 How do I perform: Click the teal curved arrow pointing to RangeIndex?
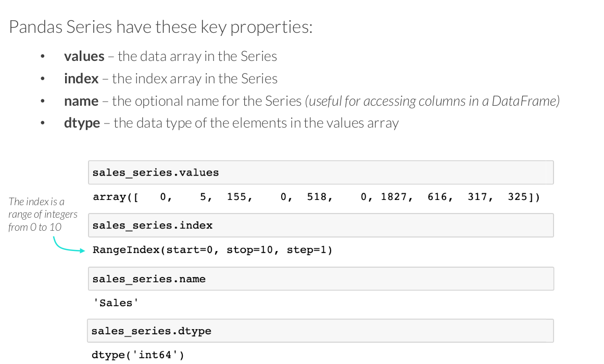click(x=65, y=247)
